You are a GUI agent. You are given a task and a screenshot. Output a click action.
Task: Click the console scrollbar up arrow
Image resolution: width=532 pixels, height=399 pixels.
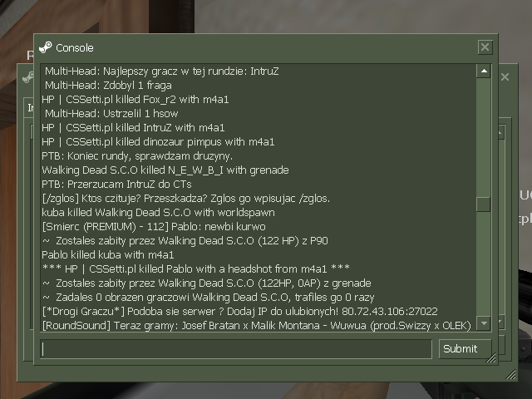pos(484,71)
